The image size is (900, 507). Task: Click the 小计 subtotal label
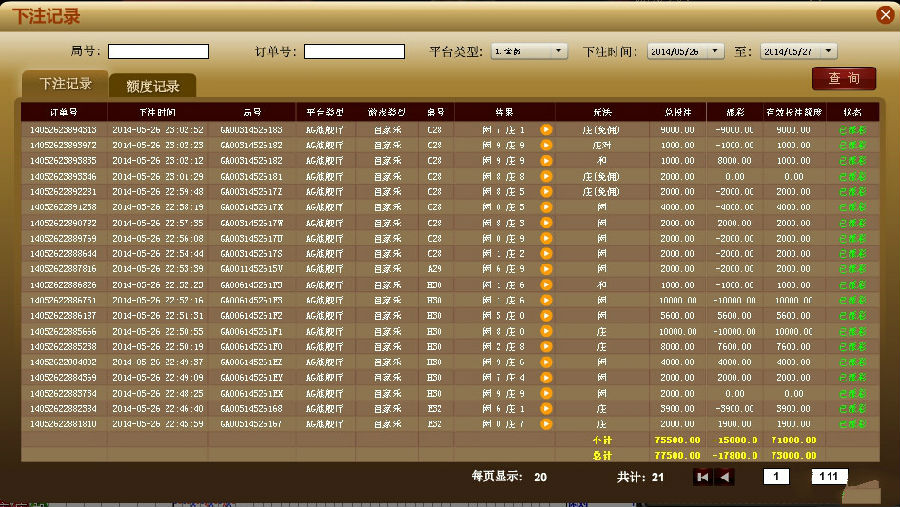pyautogui.click(x=602, y=440)
